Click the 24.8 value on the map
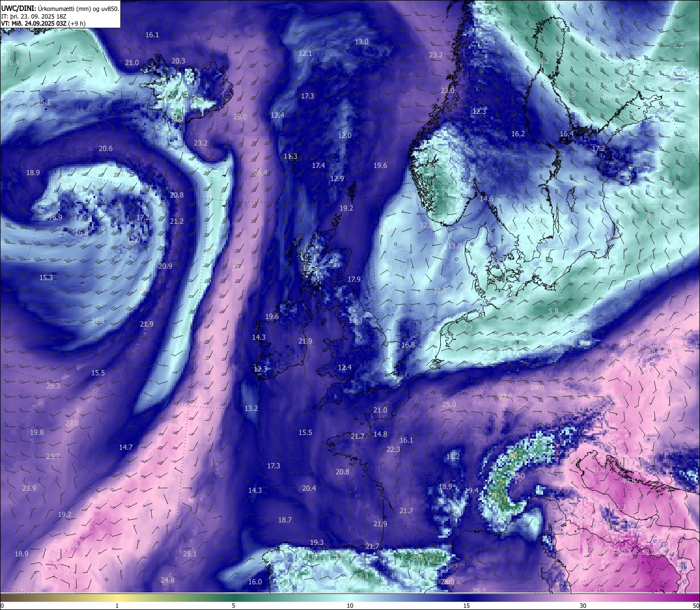Viewport: 700px width, 610px height. coord(167,580)
